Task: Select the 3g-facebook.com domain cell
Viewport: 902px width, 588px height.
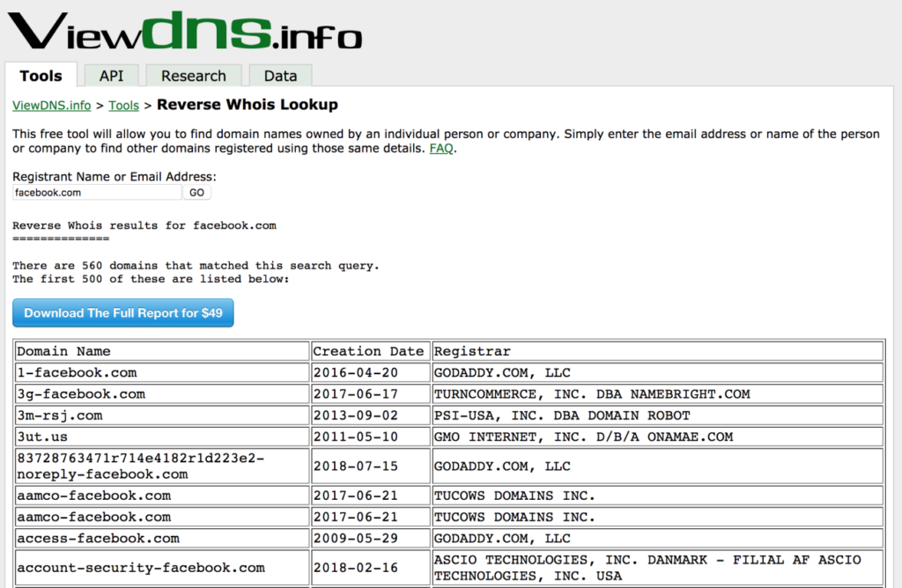Action: [162, 393]
